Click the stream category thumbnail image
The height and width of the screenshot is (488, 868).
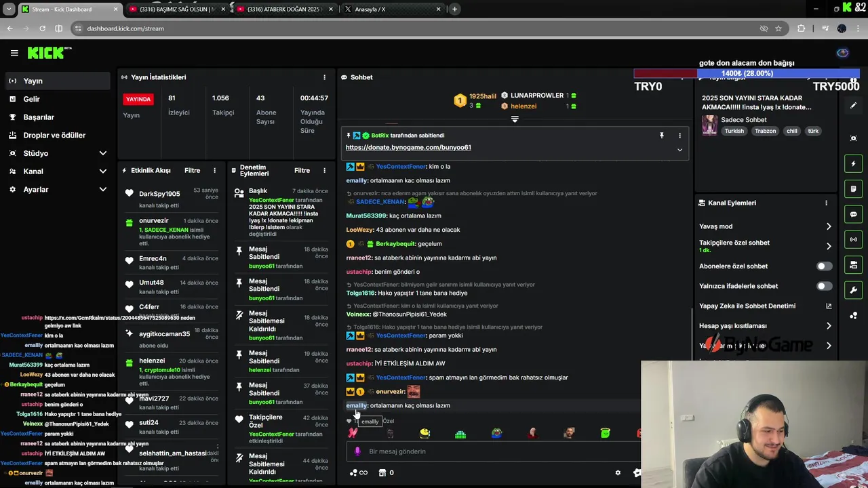pos(709,125)
